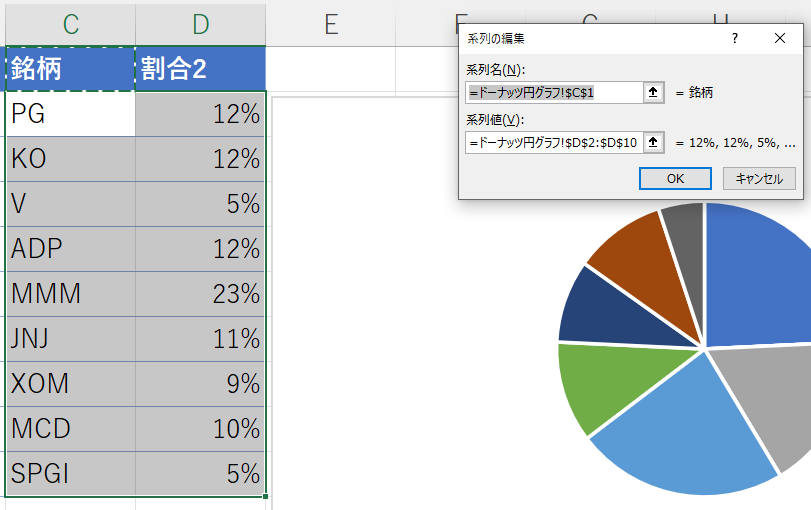The width and height of the screenshot is (811, 510).
Task: Select the 9% cell next to XOM
Action: pyautogui.click(x=201, y=384)
